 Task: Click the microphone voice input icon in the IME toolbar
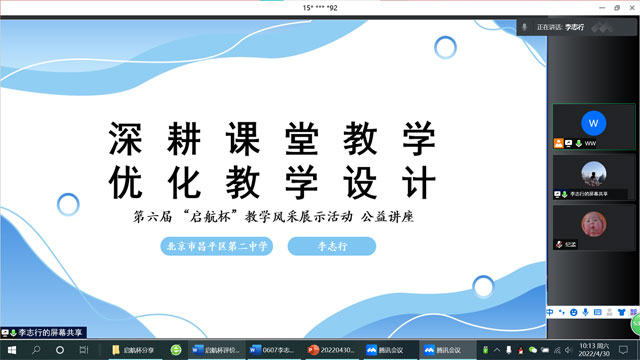pos(585,312)
